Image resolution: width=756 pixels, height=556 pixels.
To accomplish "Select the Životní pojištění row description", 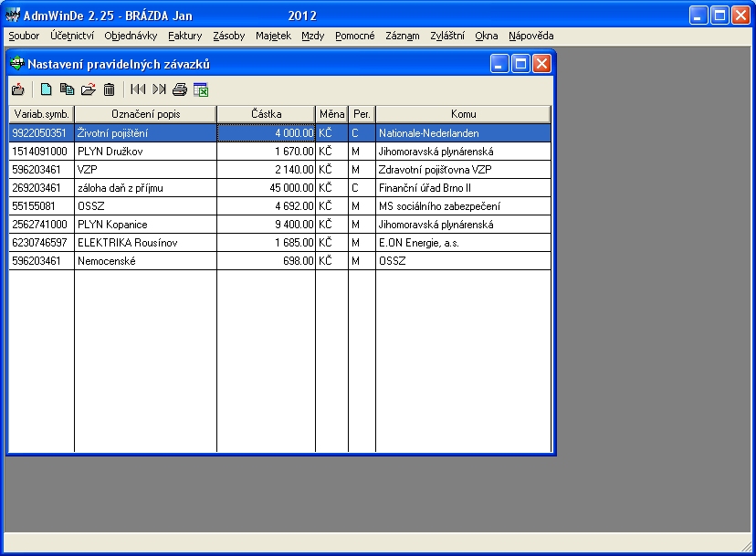I will (x=145, y=133).
